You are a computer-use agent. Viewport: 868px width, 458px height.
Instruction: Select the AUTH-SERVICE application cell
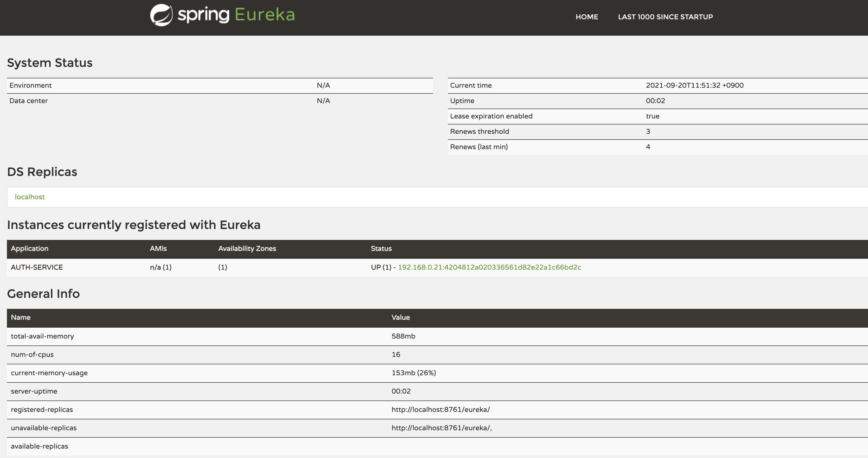pos(37,267)
